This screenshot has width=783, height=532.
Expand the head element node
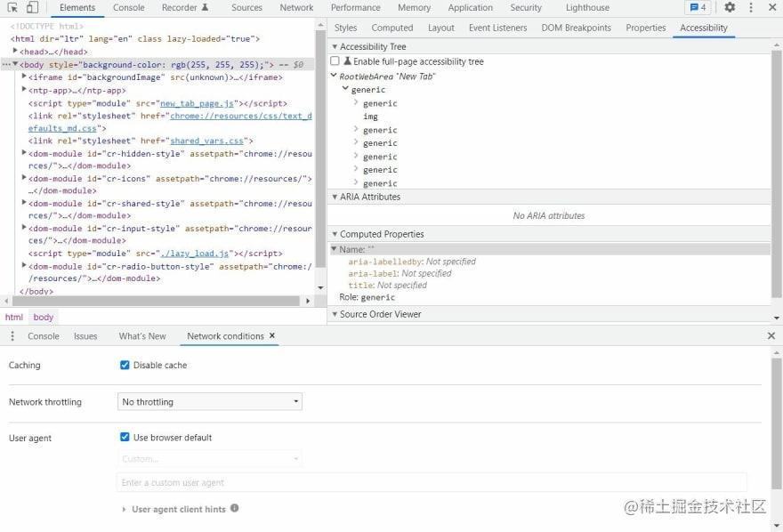click(15, 52)
